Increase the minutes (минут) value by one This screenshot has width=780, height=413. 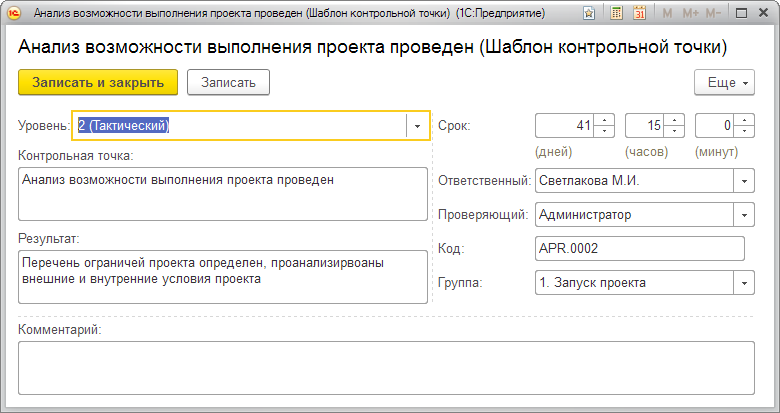tap(744, 121)
